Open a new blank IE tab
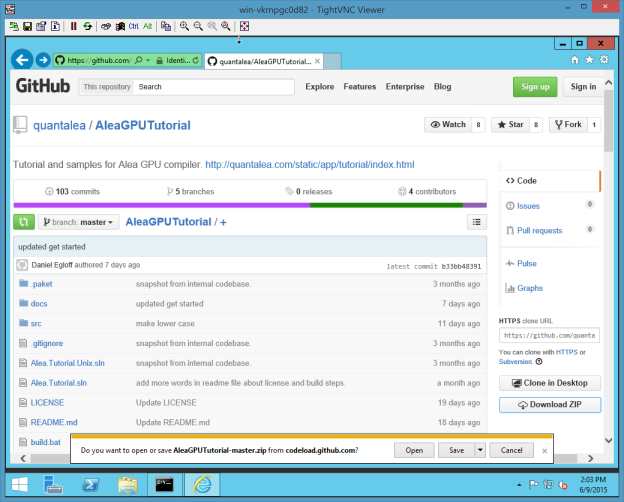624x502 pixels. tap(332, 61)
